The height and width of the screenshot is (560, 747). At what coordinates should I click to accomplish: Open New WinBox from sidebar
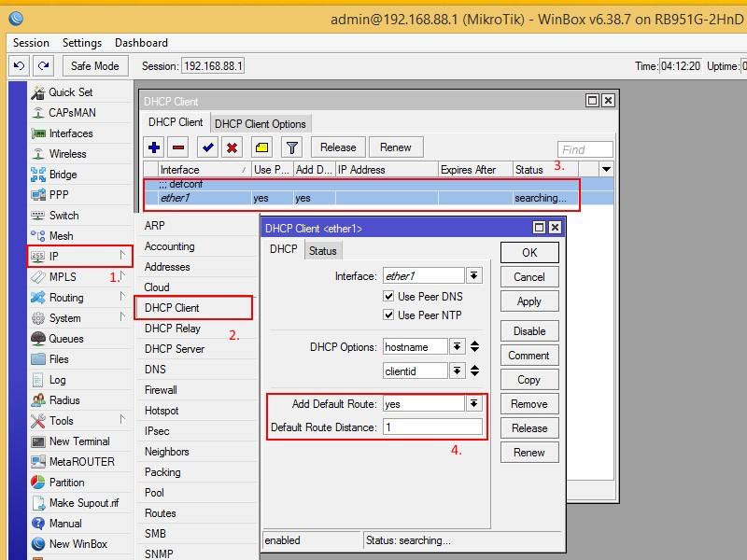point(78,544)
